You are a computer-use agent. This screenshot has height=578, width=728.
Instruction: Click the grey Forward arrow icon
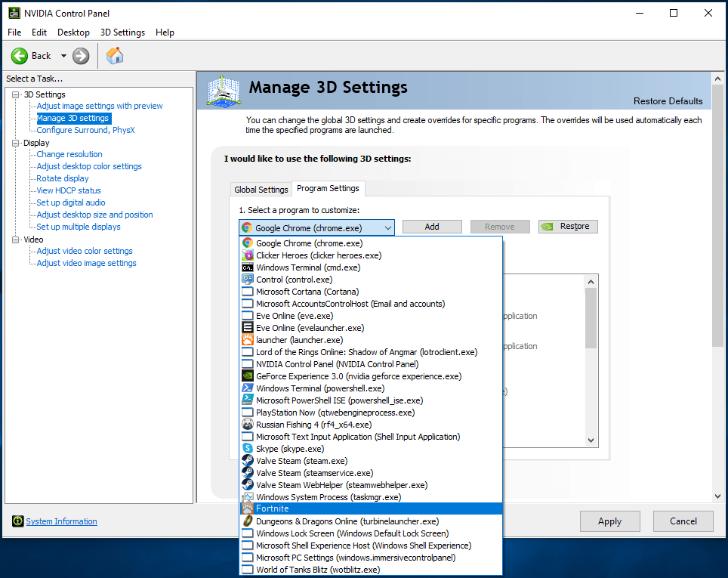click(x=81, y=56)
